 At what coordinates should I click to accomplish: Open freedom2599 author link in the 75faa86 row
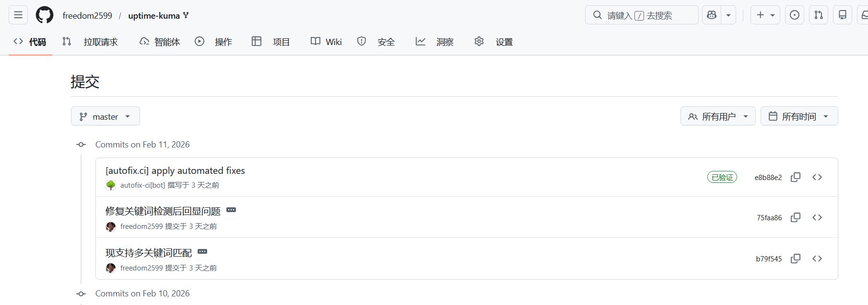(141, 226)
